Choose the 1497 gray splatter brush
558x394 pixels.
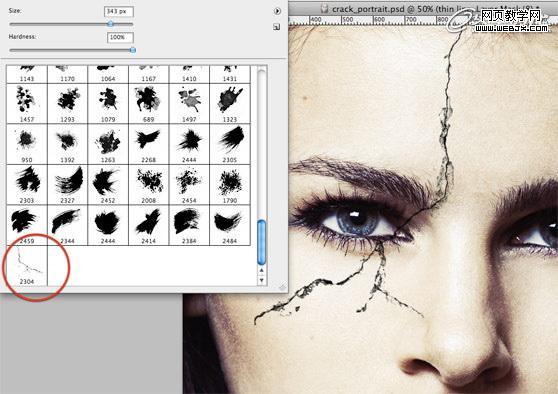pos(189,104)
